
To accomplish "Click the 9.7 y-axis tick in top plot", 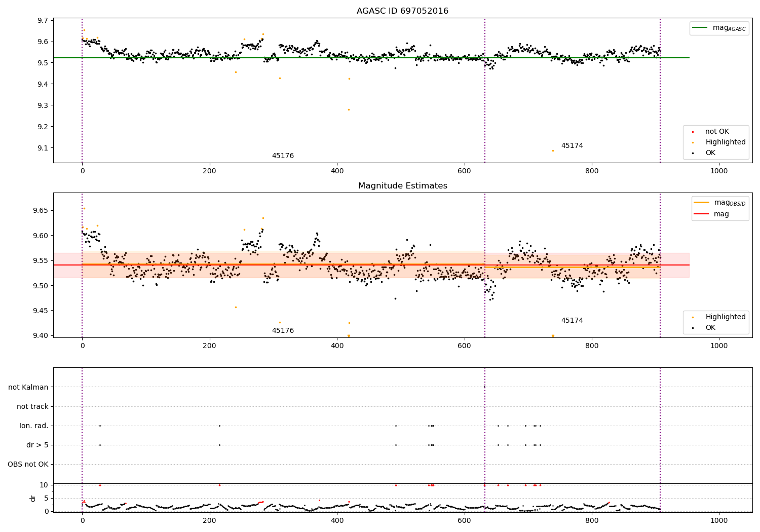I will [x=43, y=21].
